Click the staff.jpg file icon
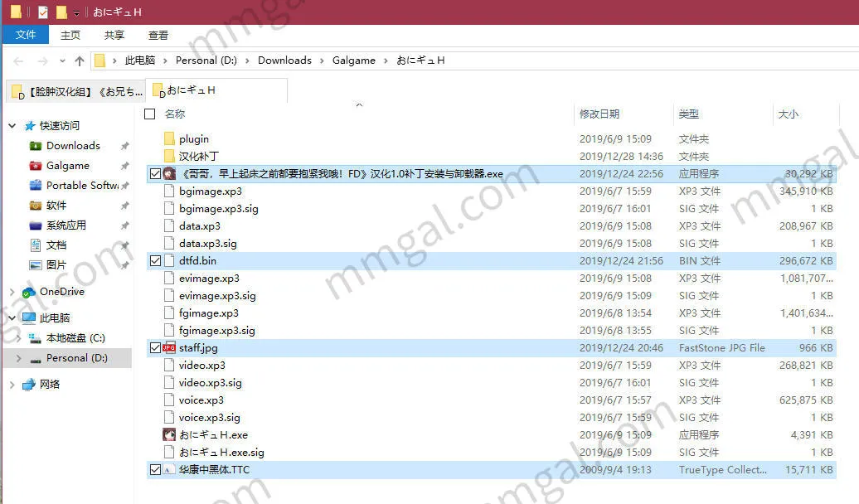This screenshot has height=504, width=859. pyautogui.click(x=169, y=348)
